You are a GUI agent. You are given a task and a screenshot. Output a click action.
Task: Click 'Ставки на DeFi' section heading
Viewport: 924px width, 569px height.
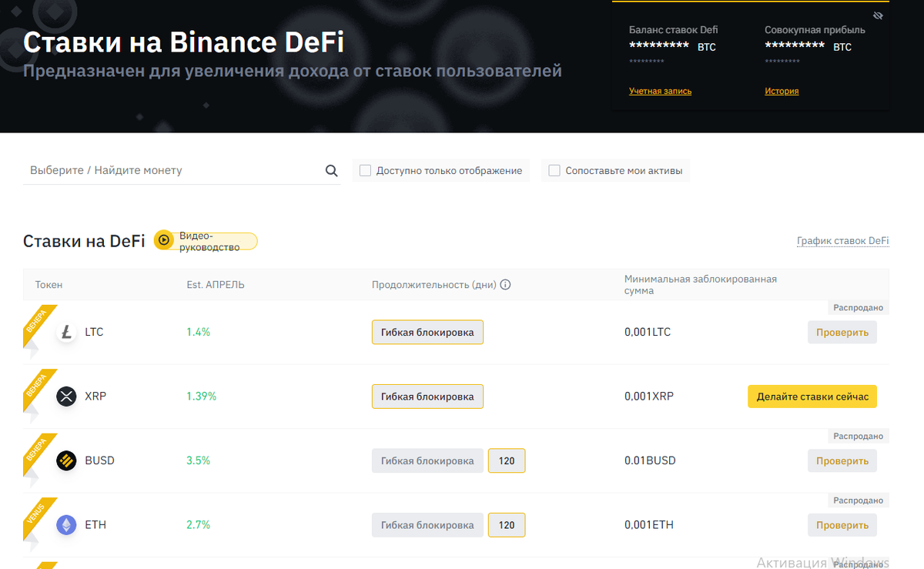84,241
